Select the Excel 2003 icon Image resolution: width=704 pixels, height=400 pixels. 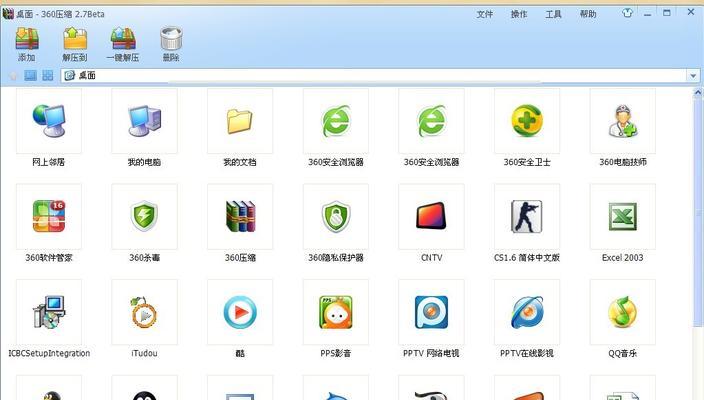pos(623,216)
